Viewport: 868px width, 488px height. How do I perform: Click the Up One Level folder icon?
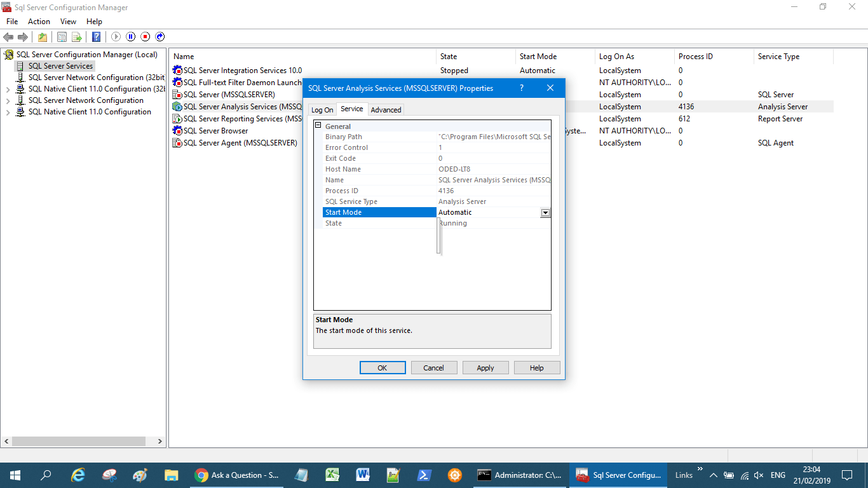(42, 37)
